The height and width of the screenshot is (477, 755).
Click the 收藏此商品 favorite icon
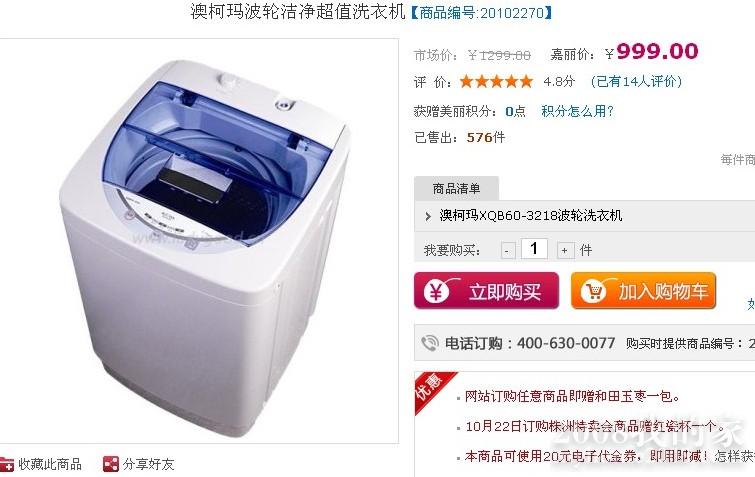click(x=7, y=464)
